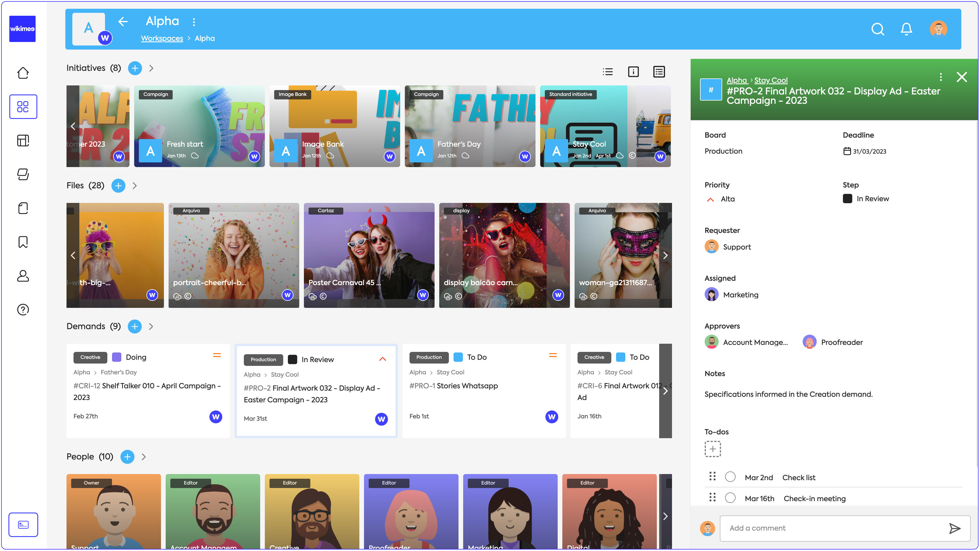Expand the Files section chevron
The image size is (980, 551).
135,186
